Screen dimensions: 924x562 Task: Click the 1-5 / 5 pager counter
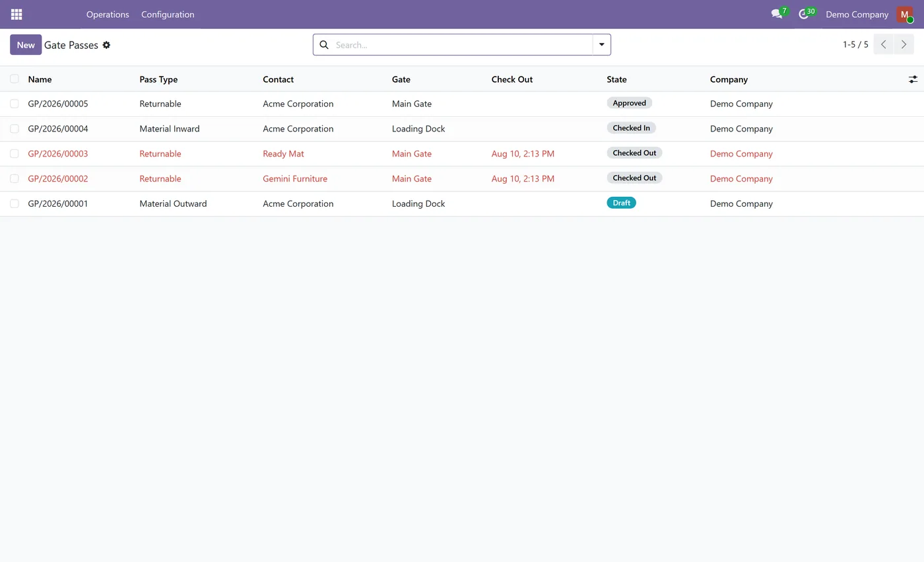click(855, 45)
